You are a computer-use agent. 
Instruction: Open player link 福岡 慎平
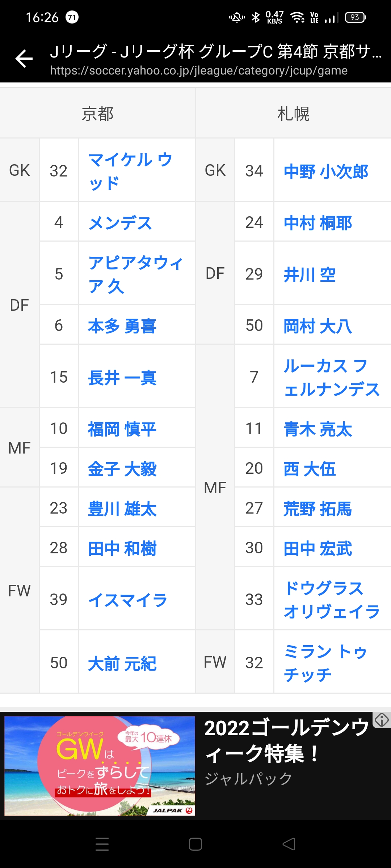pos(122,429)
